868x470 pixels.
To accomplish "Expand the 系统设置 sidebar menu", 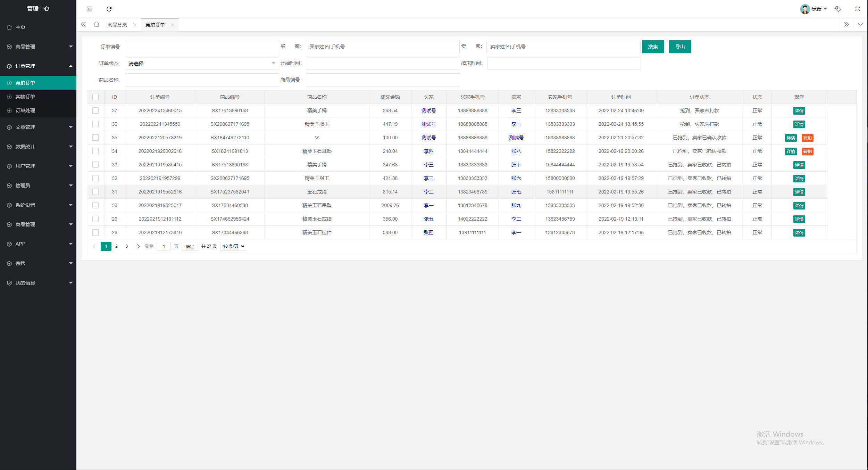I will click(x=38, y=205).
